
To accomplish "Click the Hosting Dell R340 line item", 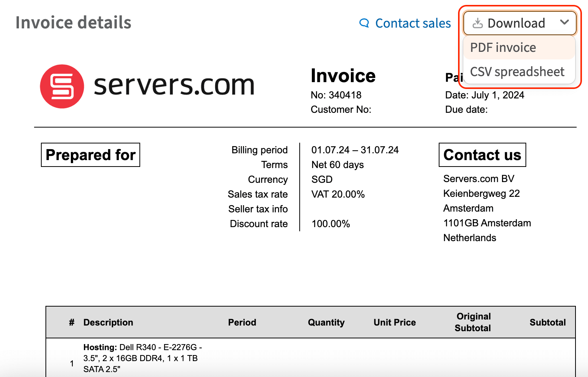I will pyautogui.click(x=142, y=358).
